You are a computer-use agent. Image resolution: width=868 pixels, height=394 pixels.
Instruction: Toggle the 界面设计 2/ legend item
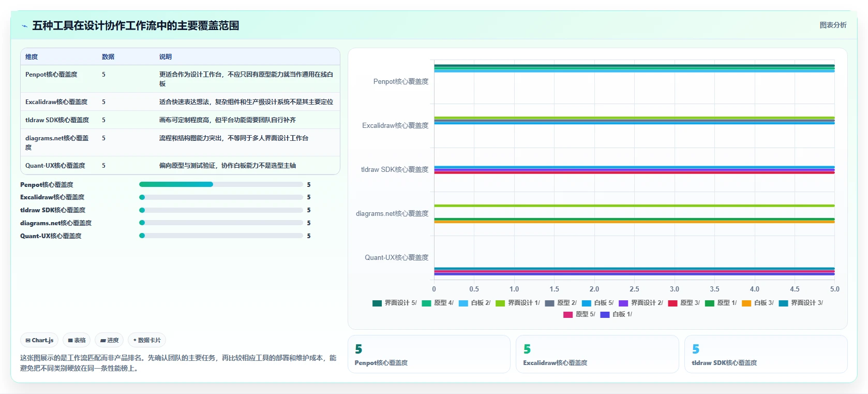point(641,303)
